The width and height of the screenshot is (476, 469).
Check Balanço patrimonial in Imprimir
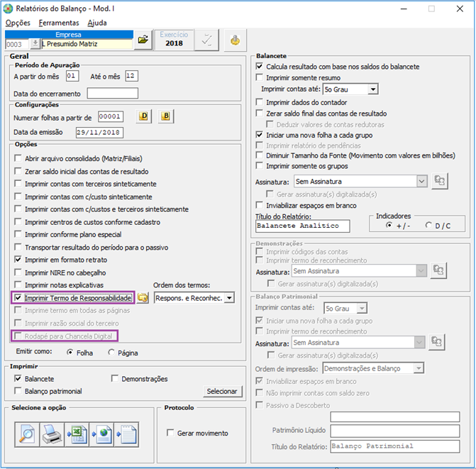[x=18, y=391]
